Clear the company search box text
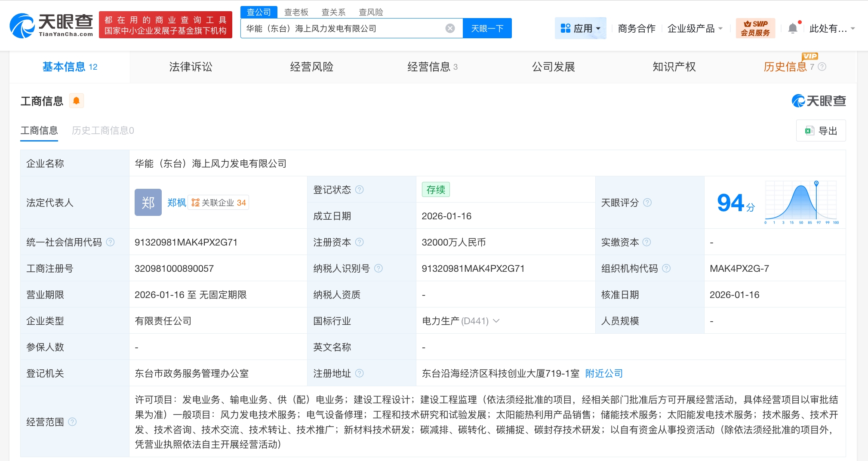This screenshot has height=461, width=868. pos(450,28)
